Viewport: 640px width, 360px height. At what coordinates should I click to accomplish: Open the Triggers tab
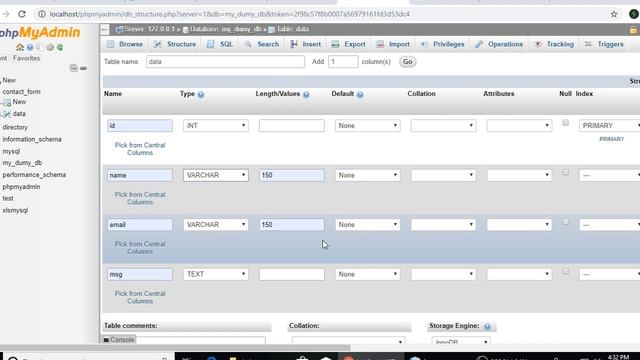click(x=604, y=44)
